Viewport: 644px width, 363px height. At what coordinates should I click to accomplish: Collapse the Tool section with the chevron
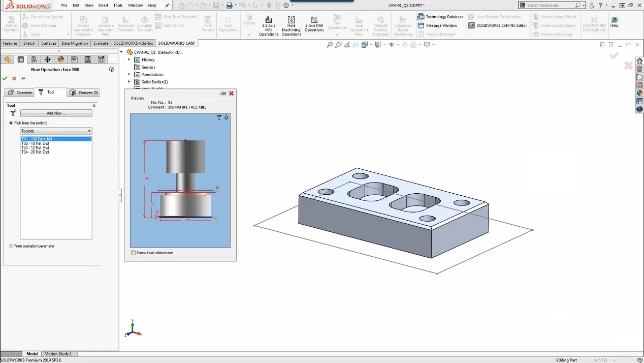[x=94, y=105]
